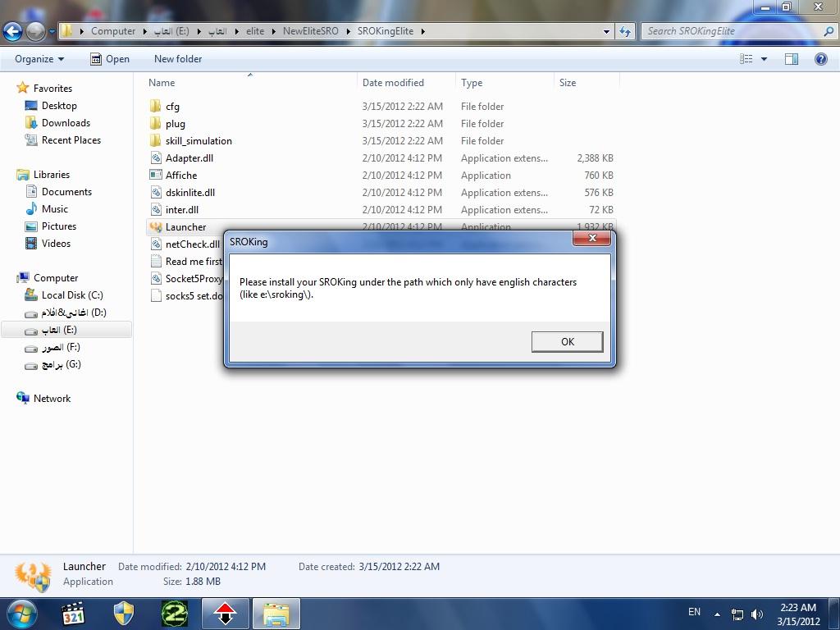
Task: Select the plug folder icon
Action: click(x=155, y=123)
